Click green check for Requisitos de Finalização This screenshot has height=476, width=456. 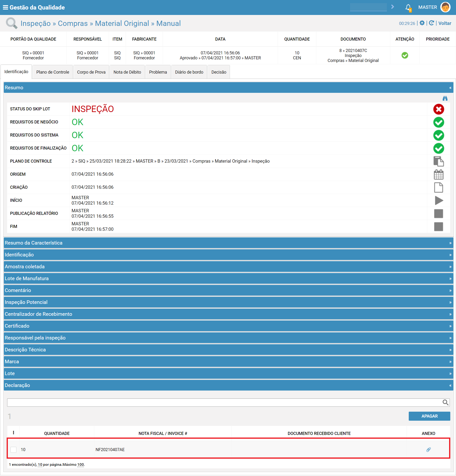(x=438, y=148)
